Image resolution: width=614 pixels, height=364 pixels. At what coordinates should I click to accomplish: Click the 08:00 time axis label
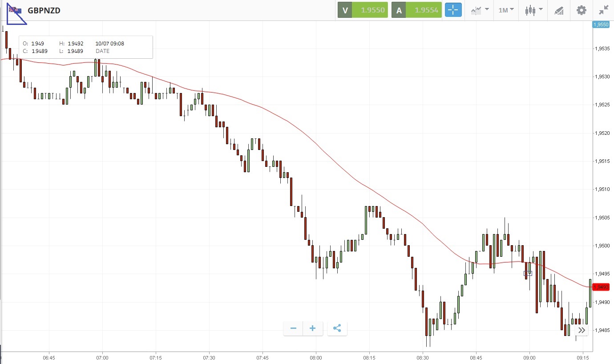tap(316, 358)
